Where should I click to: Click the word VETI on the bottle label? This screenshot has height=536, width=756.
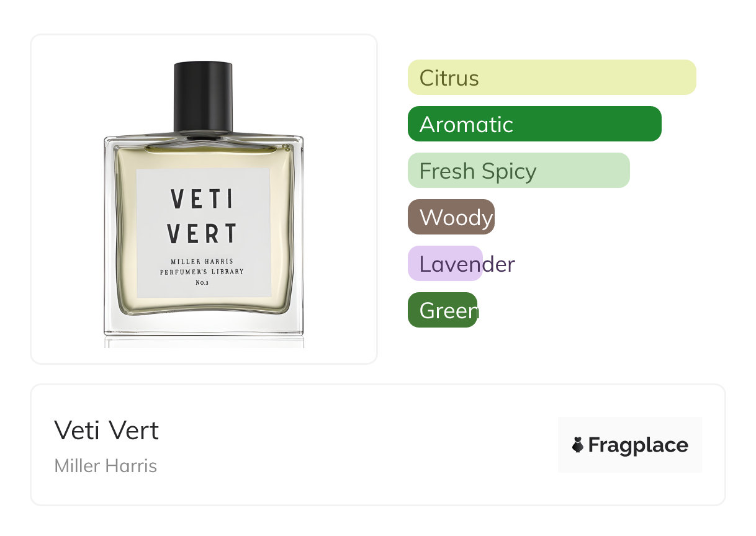click(x=202, y=199)
